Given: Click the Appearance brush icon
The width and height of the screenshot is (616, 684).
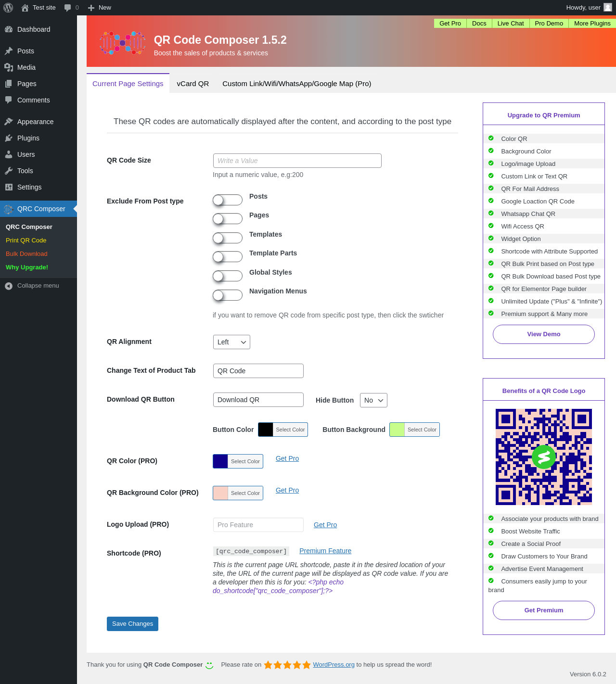Looking at the screenshot, I should (9, 122).
